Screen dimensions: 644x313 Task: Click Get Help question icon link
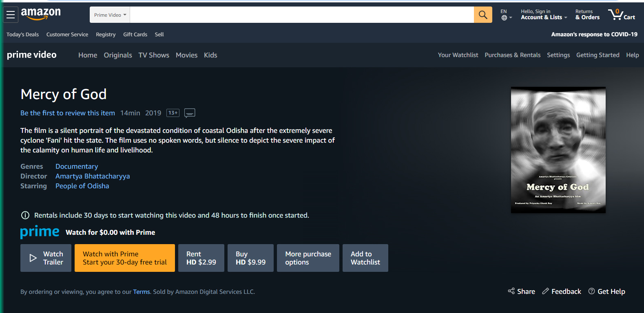[607, 291]
